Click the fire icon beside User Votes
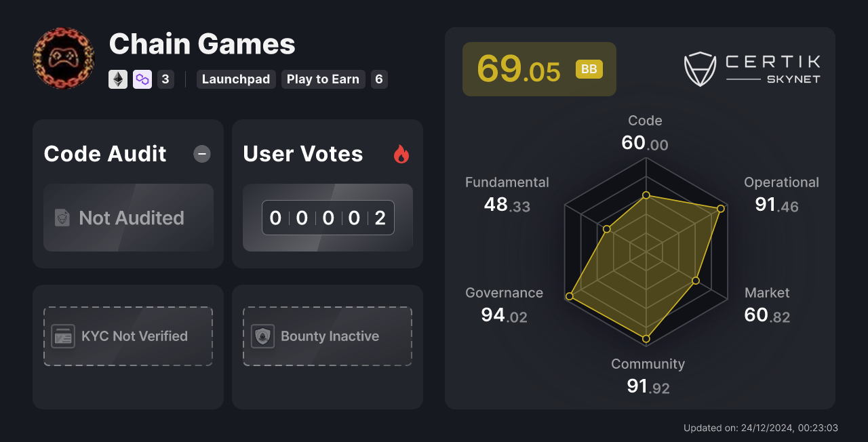The height and width of the screenshot is (442, 868). pos(401,154)
